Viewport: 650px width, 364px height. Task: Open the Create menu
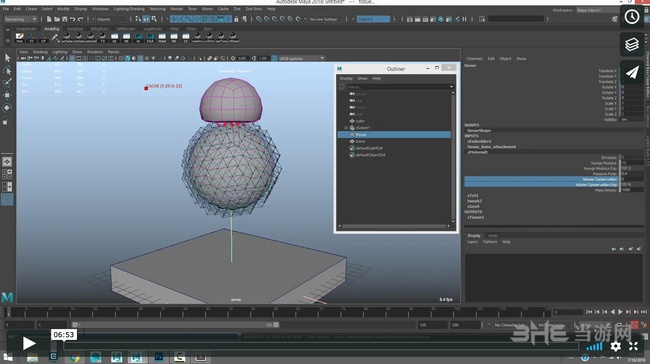31,9
